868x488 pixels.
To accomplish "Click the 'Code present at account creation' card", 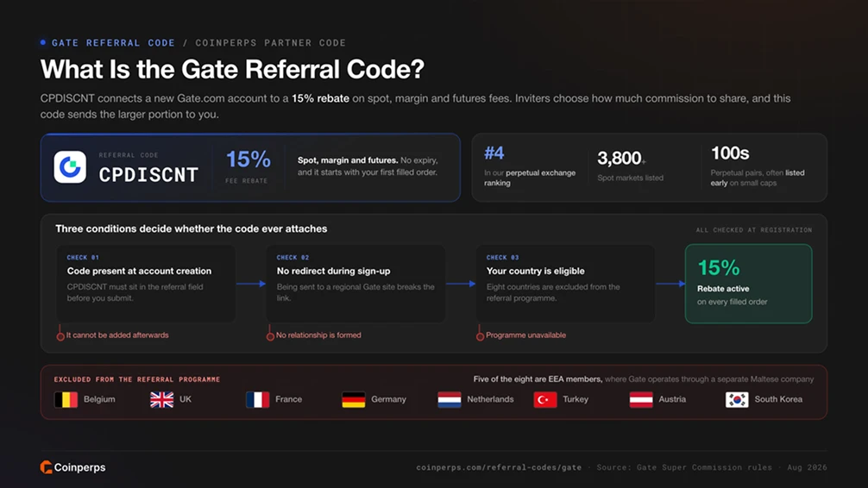I will tap(146, 284).
